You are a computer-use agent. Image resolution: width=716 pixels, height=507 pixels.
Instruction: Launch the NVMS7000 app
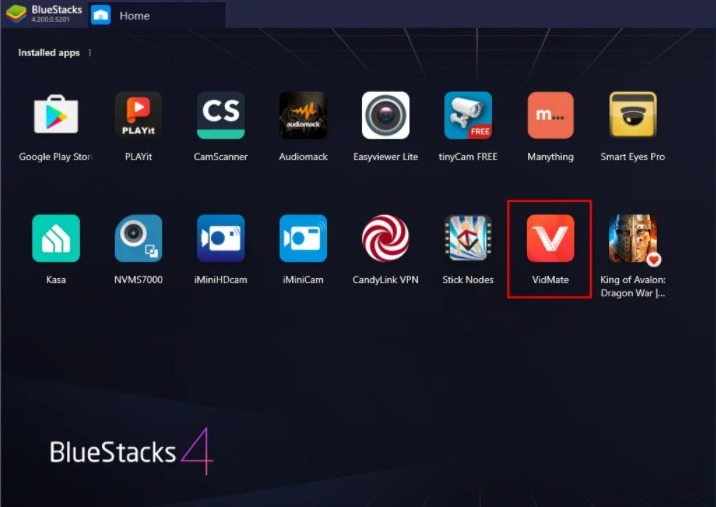(138, 238)
